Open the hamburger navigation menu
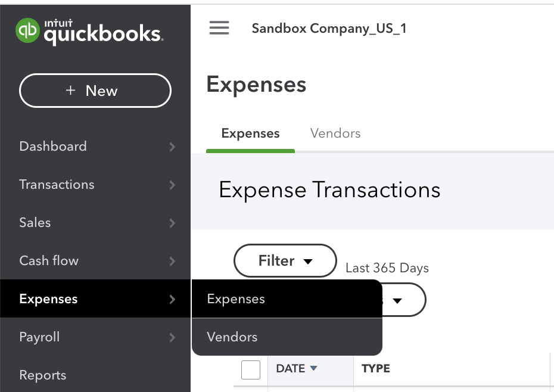The image size is (554, 392). coord(219,27)
